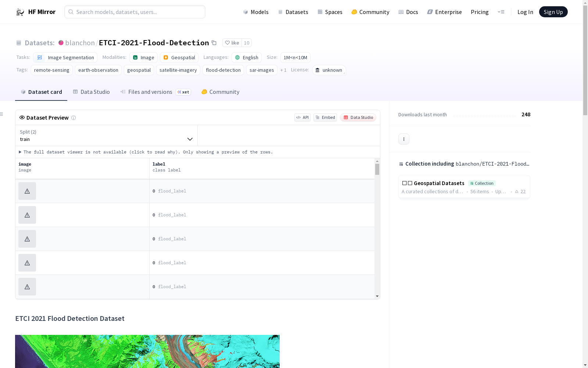The image size is (588, 368).
Task: Click the xet badge on Files tab
Action: click(183, 92)
